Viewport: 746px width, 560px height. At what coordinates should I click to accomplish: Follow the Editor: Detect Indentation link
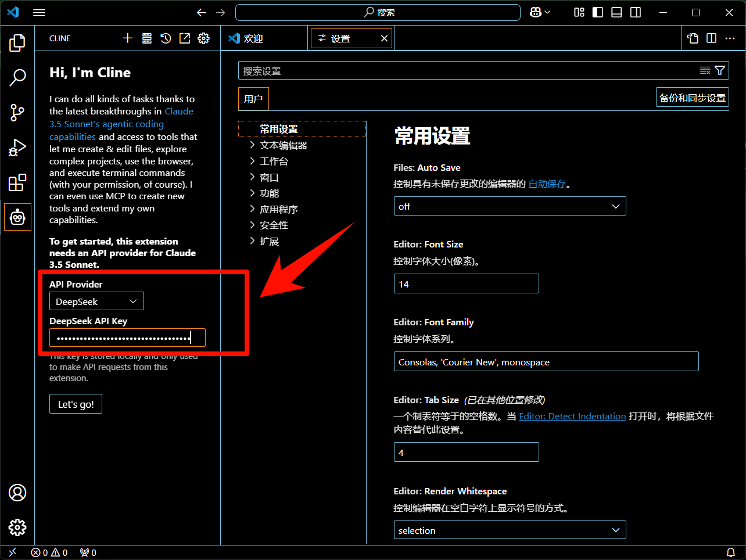pos(572,416)
